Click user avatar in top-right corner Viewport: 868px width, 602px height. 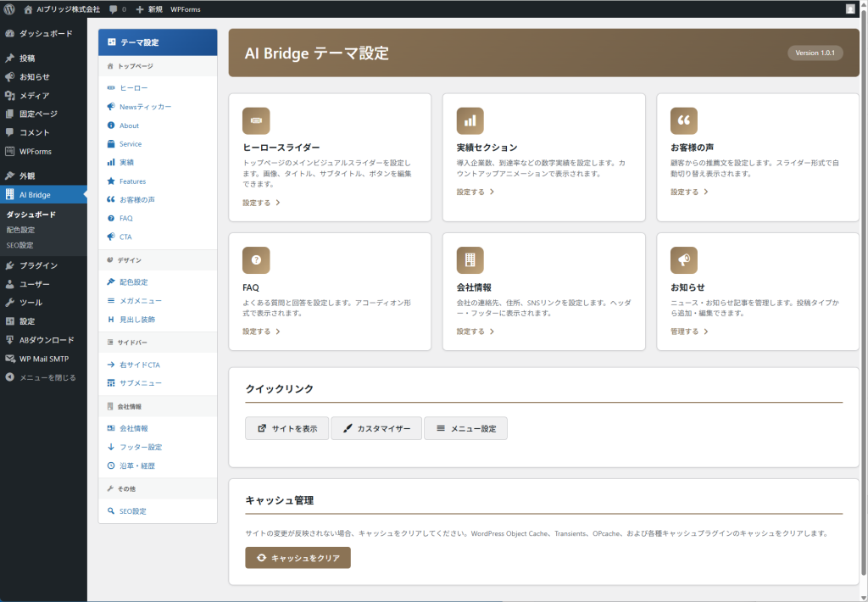(850, 8)
